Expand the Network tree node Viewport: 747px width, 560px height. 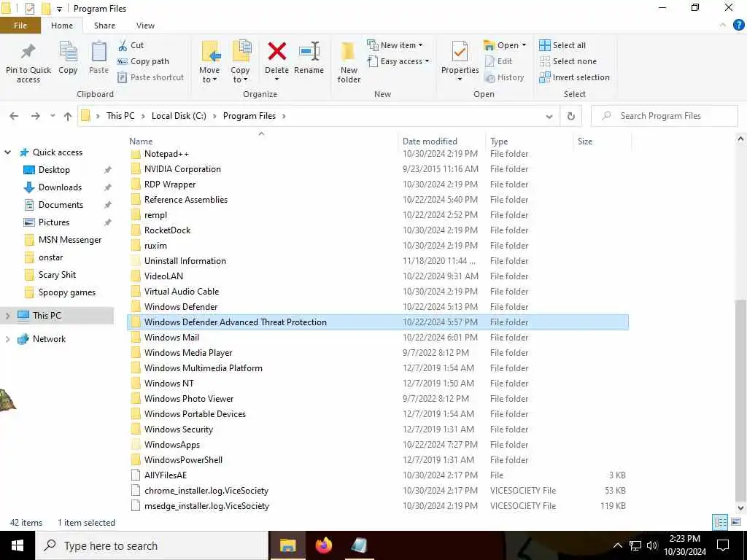click(7, 339)
